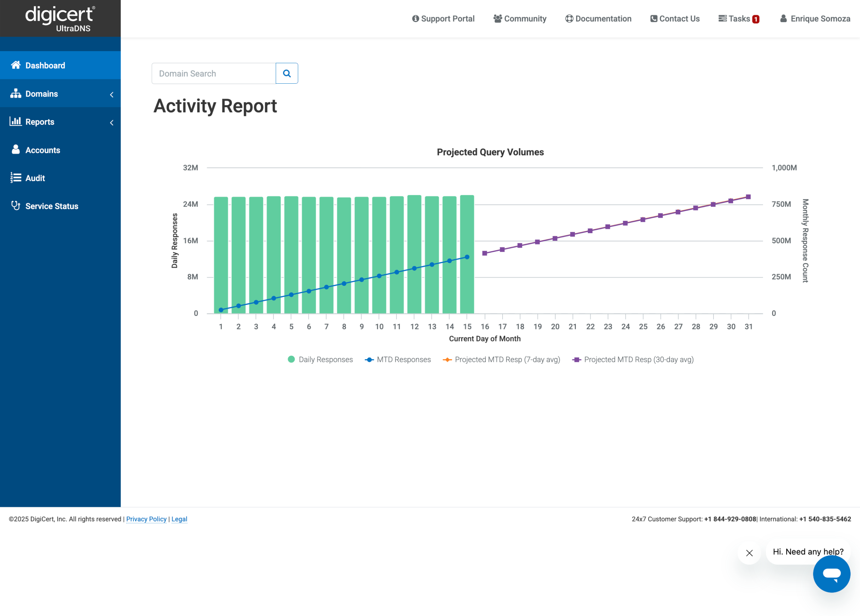The width and height of the screenshot is (860, 616).
Task: Open the Audit sidebar item
Action: pyautogui.click(x=35, y=178)
